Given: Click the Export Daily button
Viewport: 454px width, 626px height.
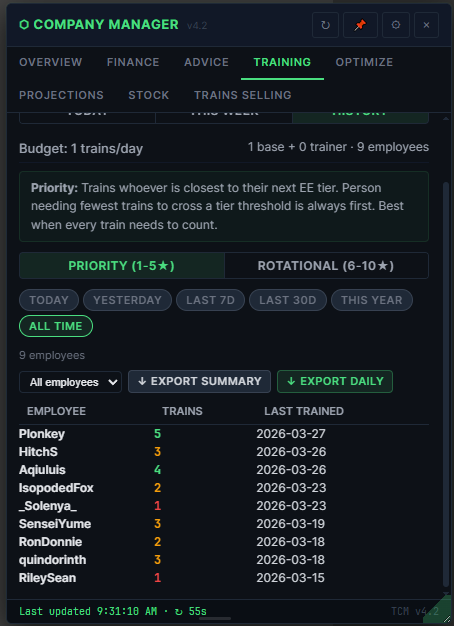Looking at the screenshot, I should click(x=335, y=381).
